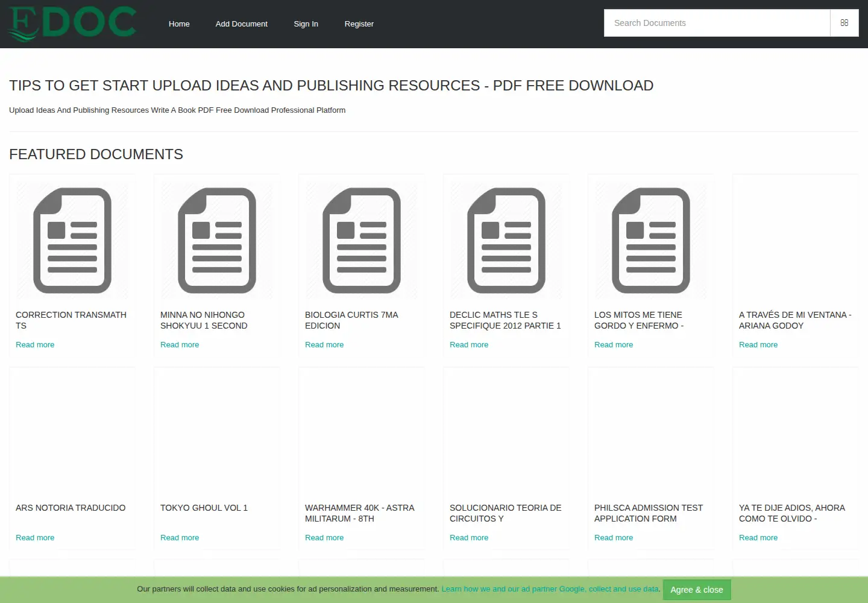Open Add Document in the navbar
Image resolution: width=868 pixels, height=603 pixels.
pyautogui.click(x=242, y=24)
